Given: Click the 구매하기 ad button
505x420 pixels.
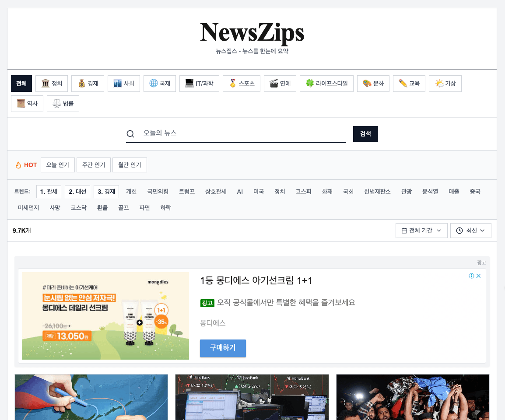Looking at the screenshot, I should point(223,348).
